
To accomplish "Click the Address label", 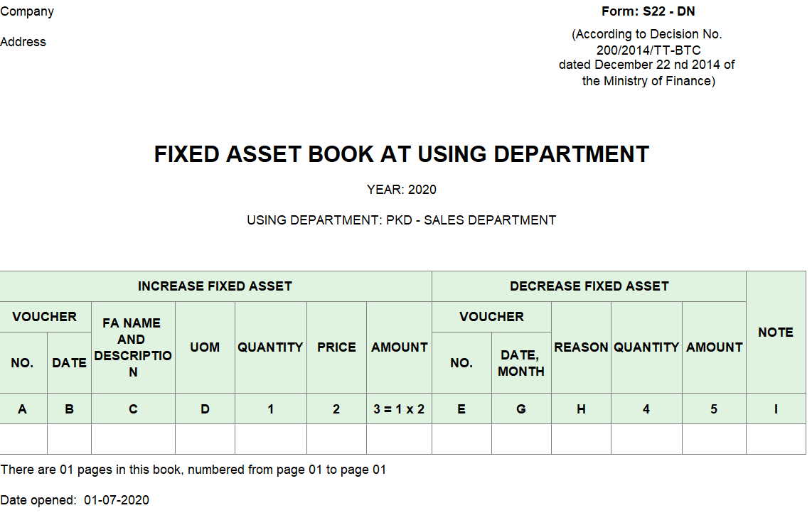I will (x=23, y=42).
